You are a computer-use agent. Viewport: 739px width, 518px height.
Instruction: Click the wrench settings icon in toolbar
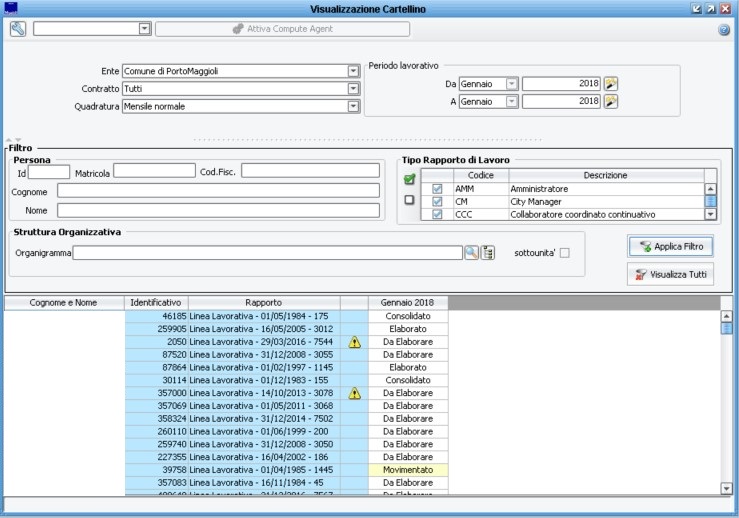pos(17,29)
